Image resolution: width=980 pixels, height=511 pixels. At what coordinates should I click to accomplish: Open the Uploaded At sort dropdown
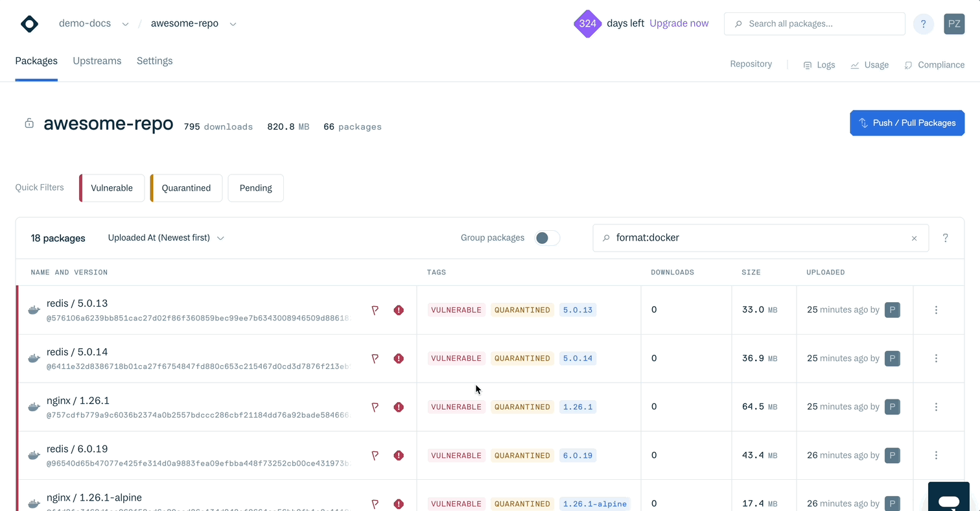166,238
